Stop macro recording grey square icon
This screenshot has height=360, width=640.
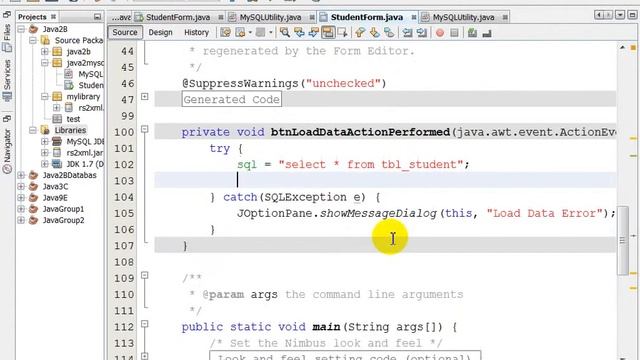click(x=454, y=33)
